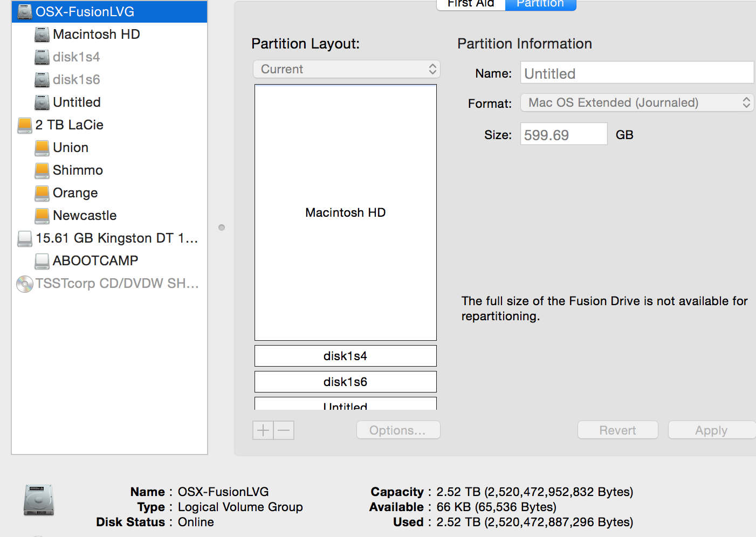The image size is (756, 537).
Task: Click the 'Logical Volume Group' type value
Action: [240, 507]
